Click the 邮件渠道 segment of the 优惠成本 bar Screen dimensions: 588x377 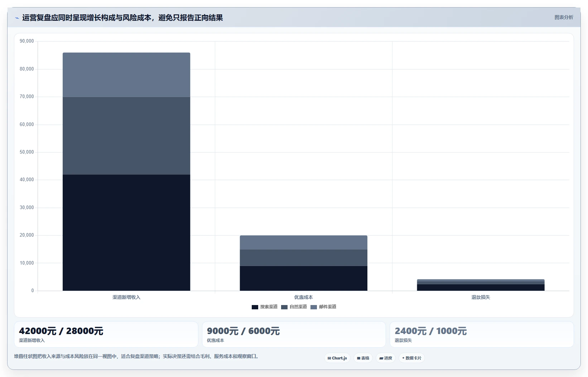point(304,242)
